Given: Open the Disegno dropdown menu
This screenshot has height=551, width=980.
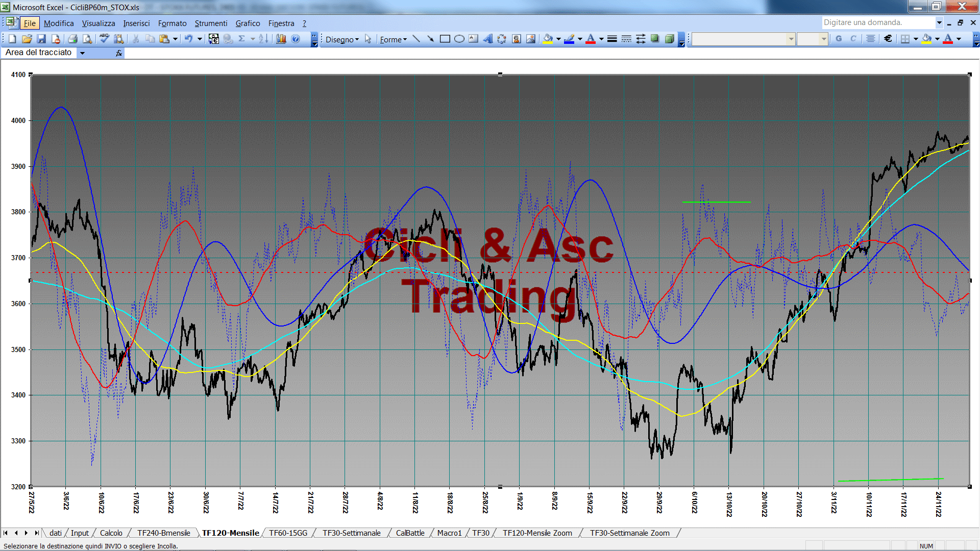Looking at the screenshot, I should point(342,39).
